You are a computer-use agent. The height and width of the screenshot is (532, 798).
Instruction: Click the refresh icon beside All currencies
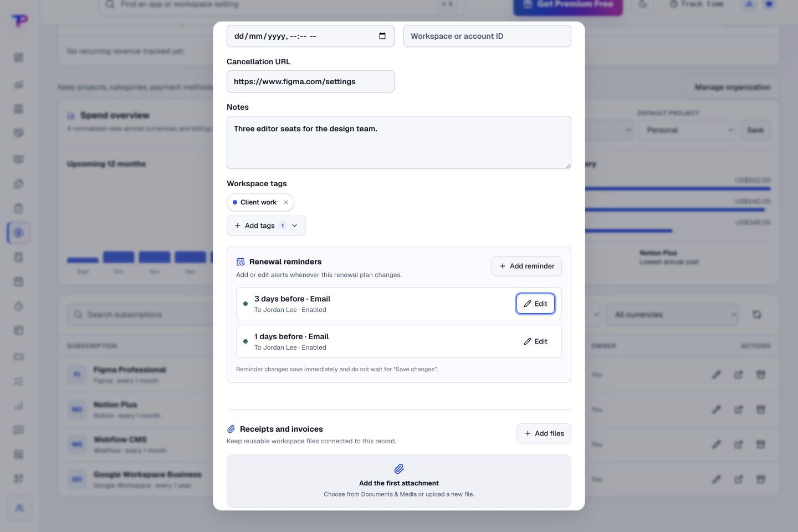click(x=757, y=314)
